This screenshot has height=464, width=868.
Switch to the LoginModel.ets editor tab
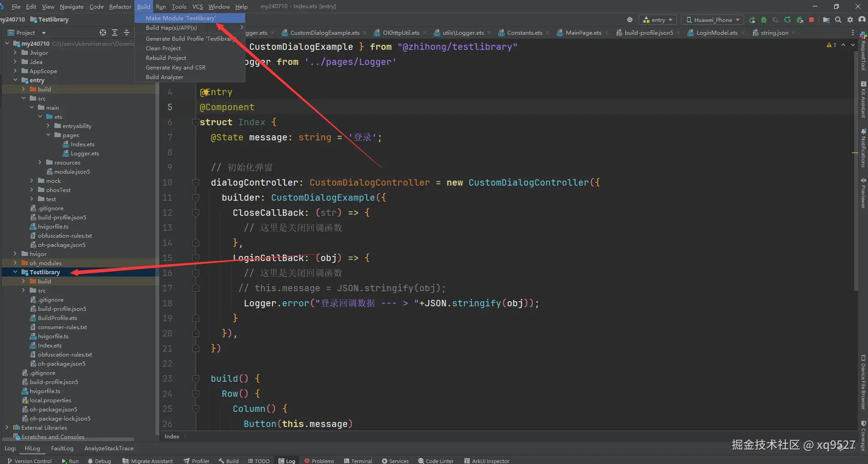click(717, 32)
